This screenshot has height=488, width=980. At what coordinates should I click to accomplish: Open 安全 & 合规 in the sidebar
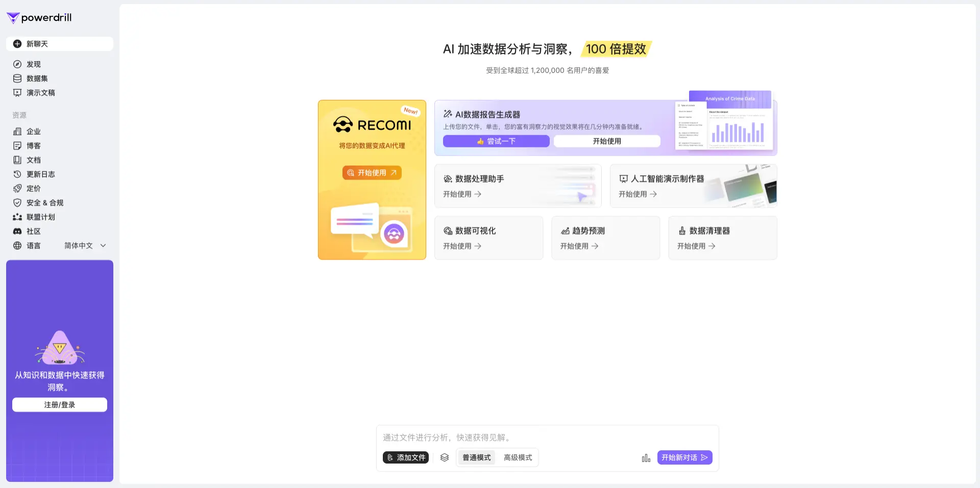[60, 203]
